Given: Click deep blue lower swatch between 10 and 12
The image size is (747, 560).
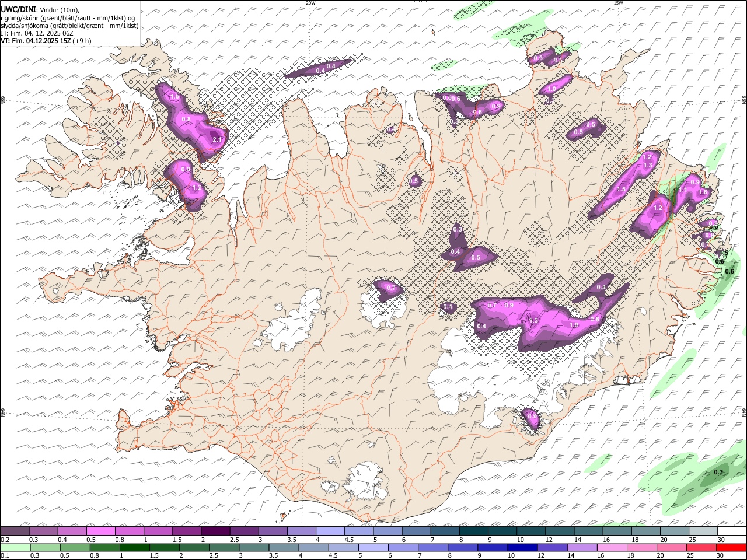Looking at the screenshot, I should (522, 547).
